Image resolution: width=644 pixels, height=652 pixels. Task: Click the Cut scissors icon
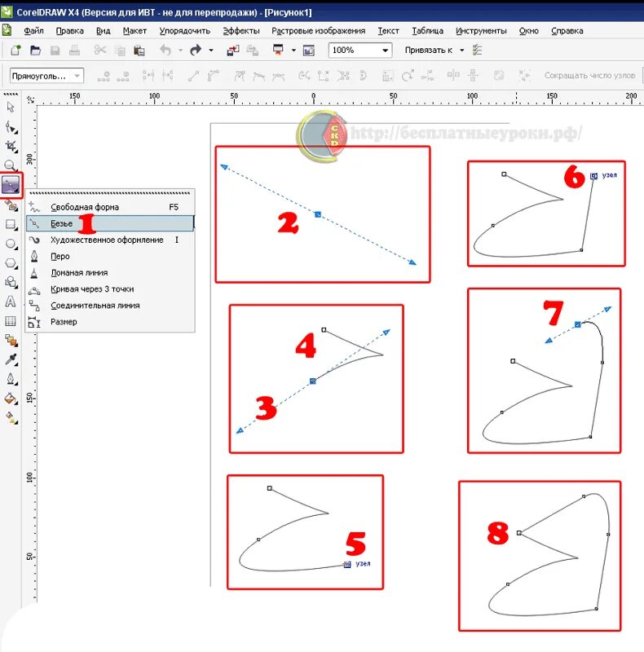coord(100,51)
